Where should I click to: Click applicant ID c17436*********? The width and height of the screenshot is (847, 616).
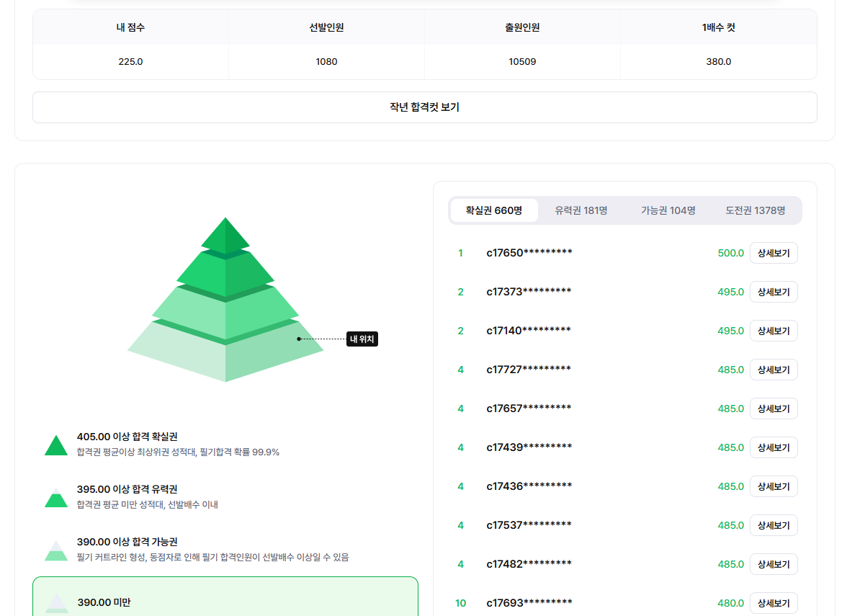[x=529, y=486]
